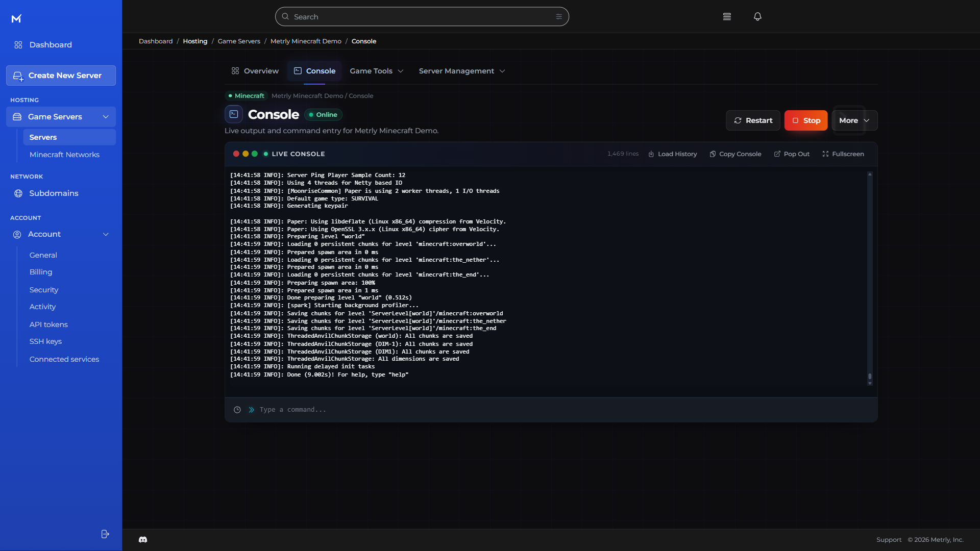The width and height of the screenshot is (980, 551).
Task: Open the Game Servers breadcrumb
Action: (239, 41)
